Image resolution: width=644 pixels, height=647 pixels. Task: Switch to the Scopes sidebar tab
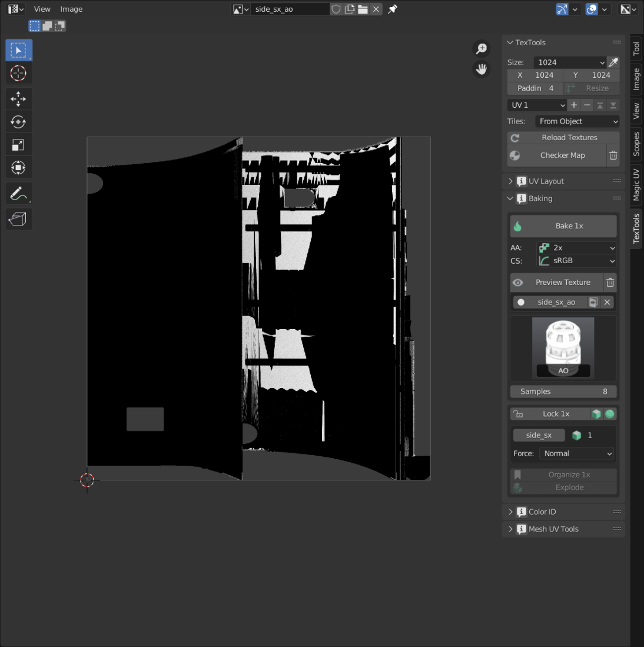tap(636, 144)
